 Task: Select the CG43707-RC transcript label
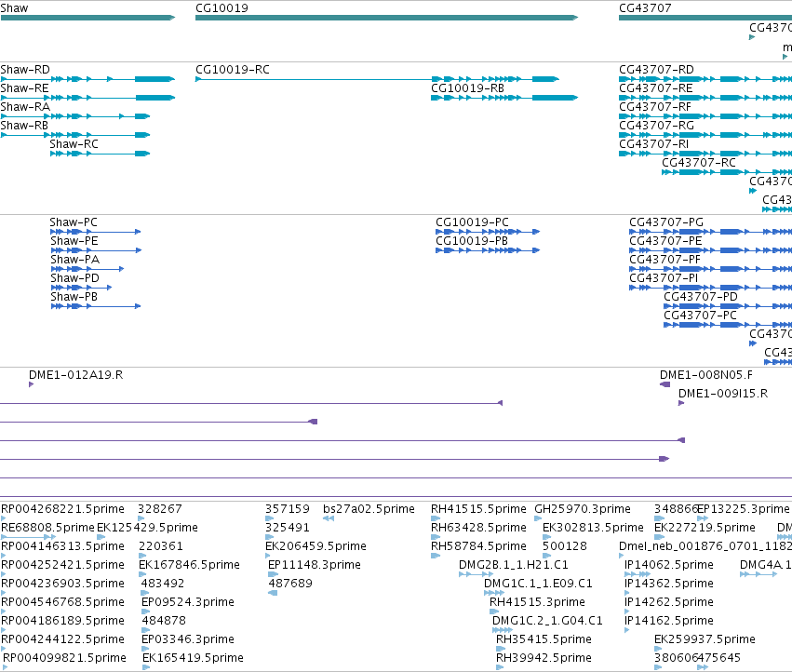coord(699,163)
